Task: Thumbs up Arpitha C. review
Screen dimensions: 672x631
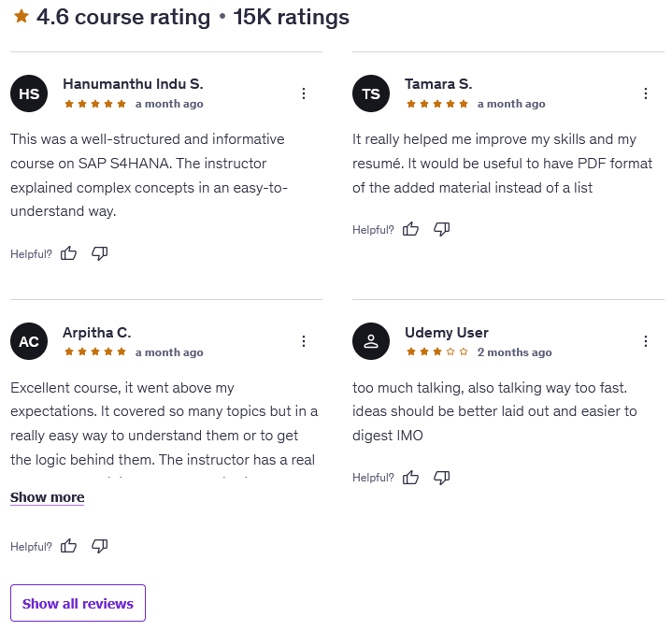Action: [68, 547]
